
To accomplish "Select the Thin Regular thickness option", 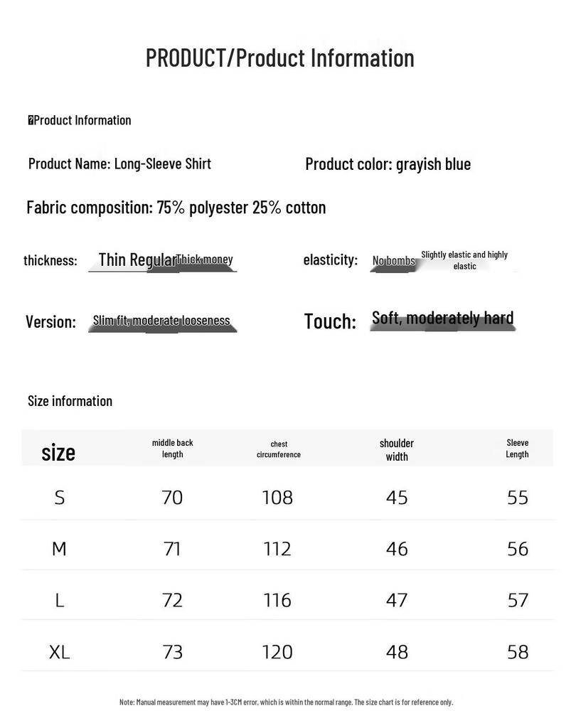I will click(x=137, y=259).
